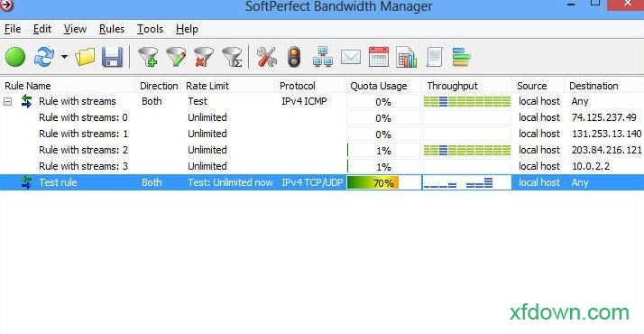Click the 0% quota cell for streams: 0
The height and width of the screenshot is (334, 644).
click(384, 118)
